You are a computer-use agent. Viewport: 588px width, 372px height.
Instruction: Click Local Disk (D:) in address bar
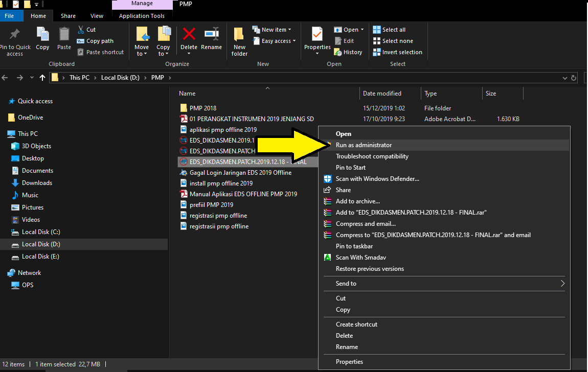[x=120, y=78]
